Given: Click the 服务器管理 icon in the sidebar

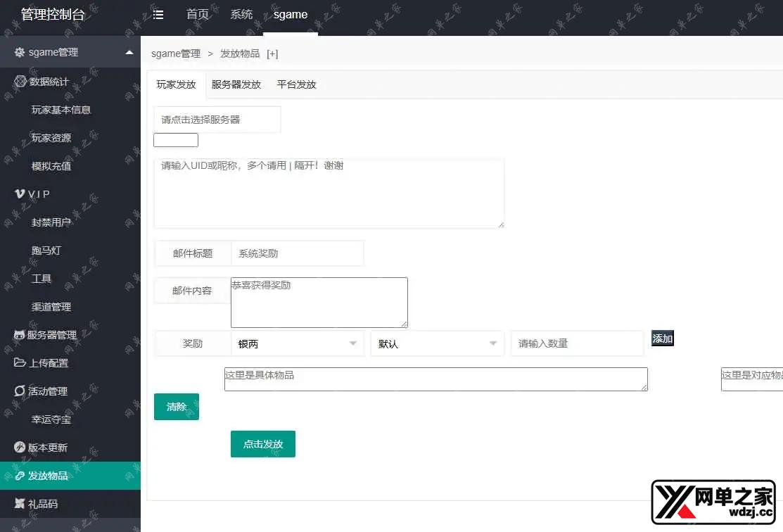Looking at the screenshot, I should tap(19, 335).
